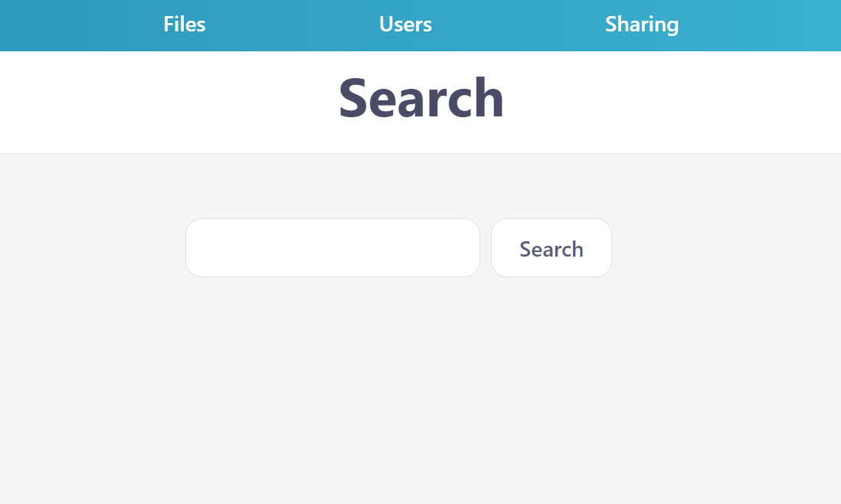Go to the Sharing page

point(642,25)
